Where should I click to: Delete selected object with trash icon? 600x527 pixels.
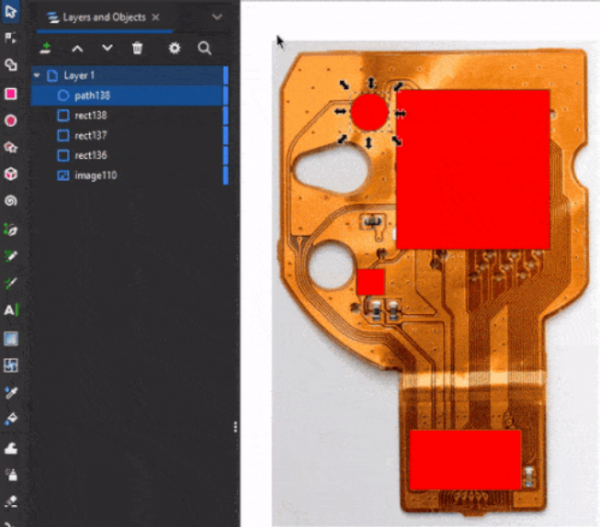click(x=138, y=48)
